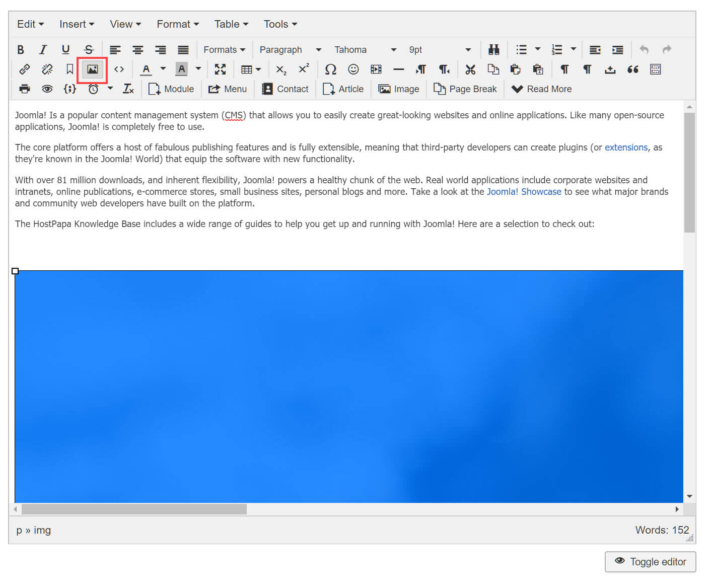
Task: Set right-to-left text direction
Action: pos(444,69)
